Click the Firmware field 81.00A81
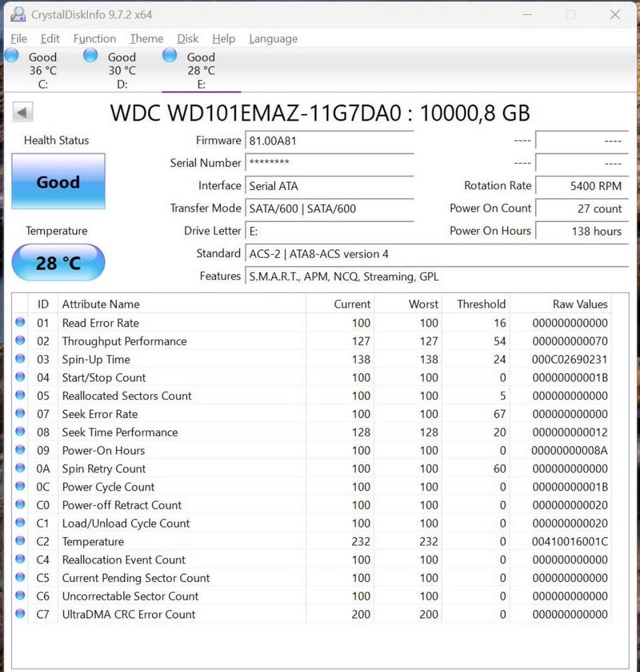 click(329, 141)
